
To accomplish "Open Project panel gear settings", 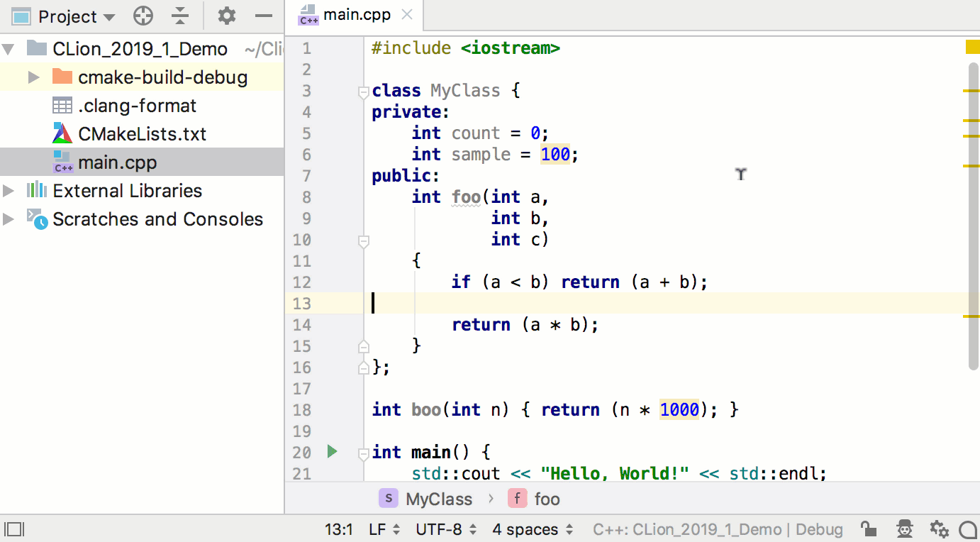I will click(226, 16).
